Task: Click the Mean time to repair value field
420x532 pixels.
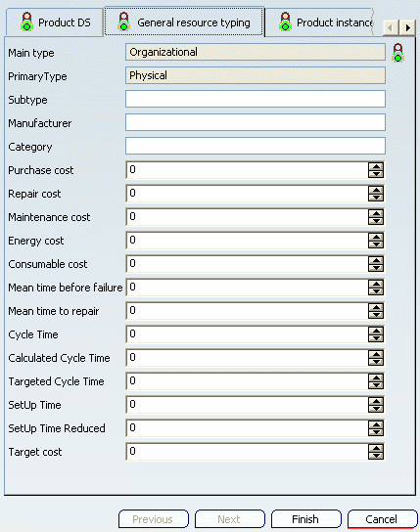Action: click(247, 311)
